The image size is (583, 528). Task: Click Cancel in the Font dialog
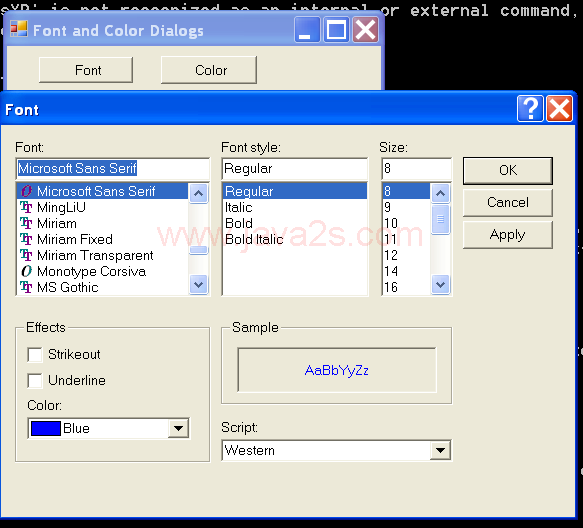[508, 203]
